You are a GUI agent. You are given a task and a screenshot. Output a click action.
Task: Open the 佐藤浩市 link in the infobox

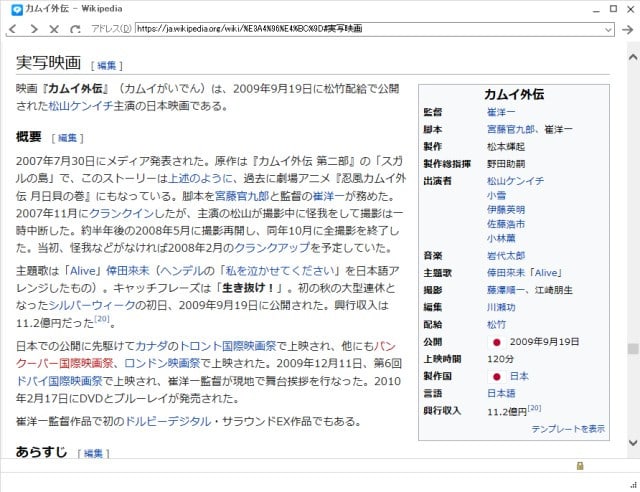[x=506, y=224]
